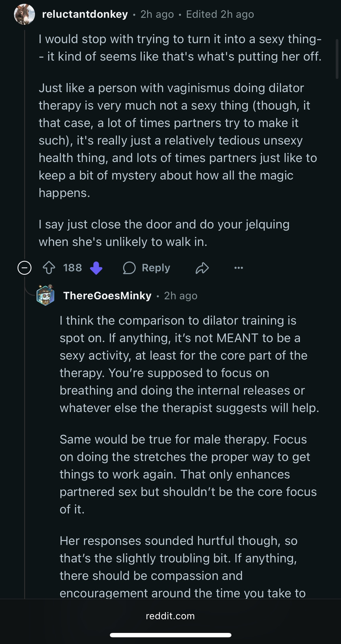Select ThereGoesMinky's "Same would be true" paragraph

pos(188,474)
